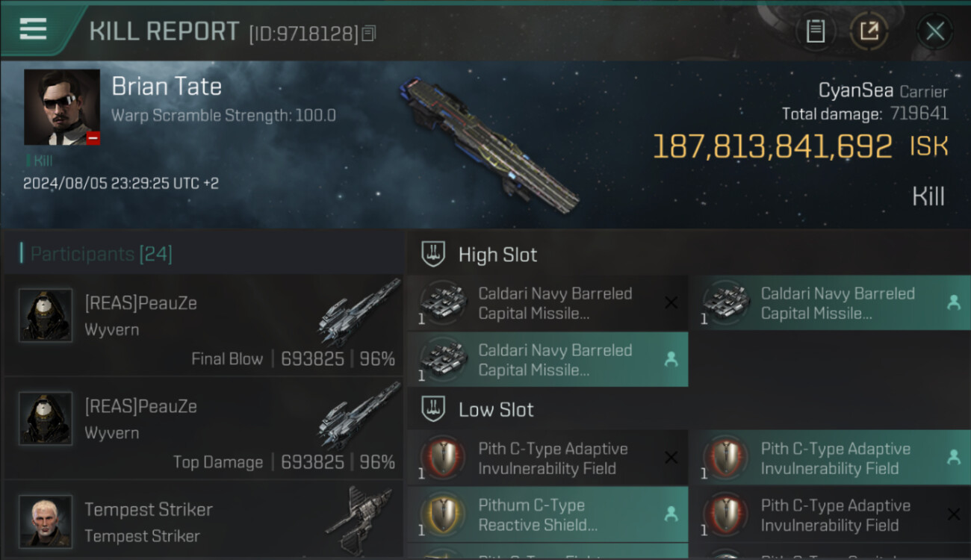This screenshot has height=560, width=971.
Task: Toggle person marker on Pithum Reactive Shield
Action: pyautogui.click(x=671, y=514)
